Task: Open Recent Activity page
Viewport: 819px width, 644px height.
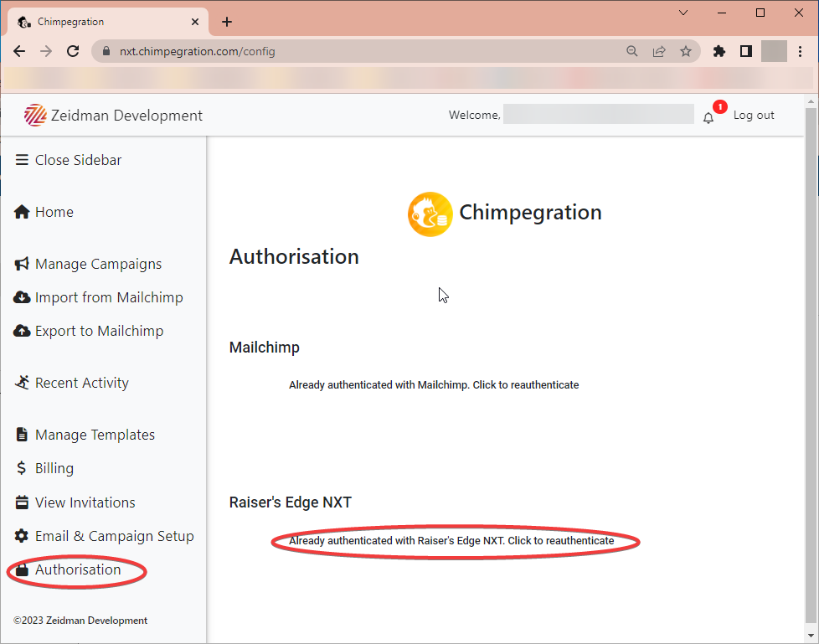Action: (x=82, y=383)
